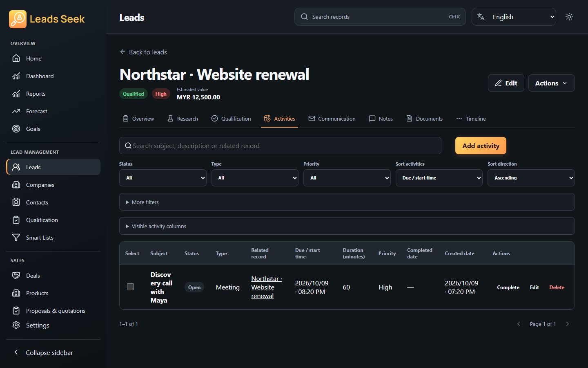Go back to leads

tap(143, 52)
